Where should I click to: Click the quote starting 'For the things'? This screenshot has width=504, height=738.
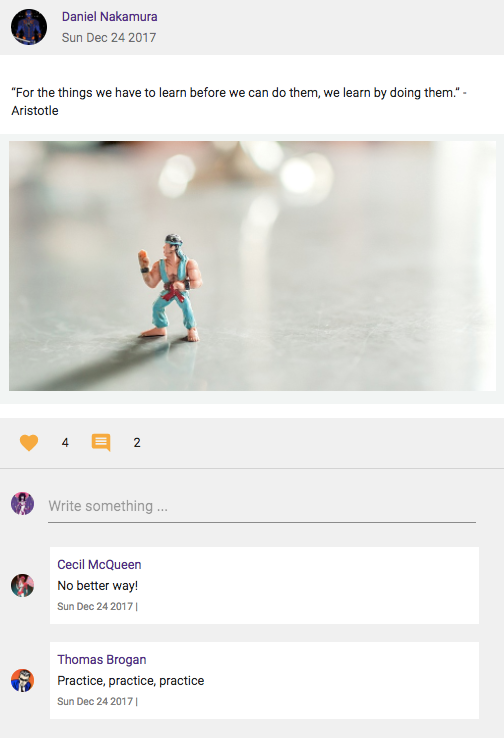(x=239, y=93)
